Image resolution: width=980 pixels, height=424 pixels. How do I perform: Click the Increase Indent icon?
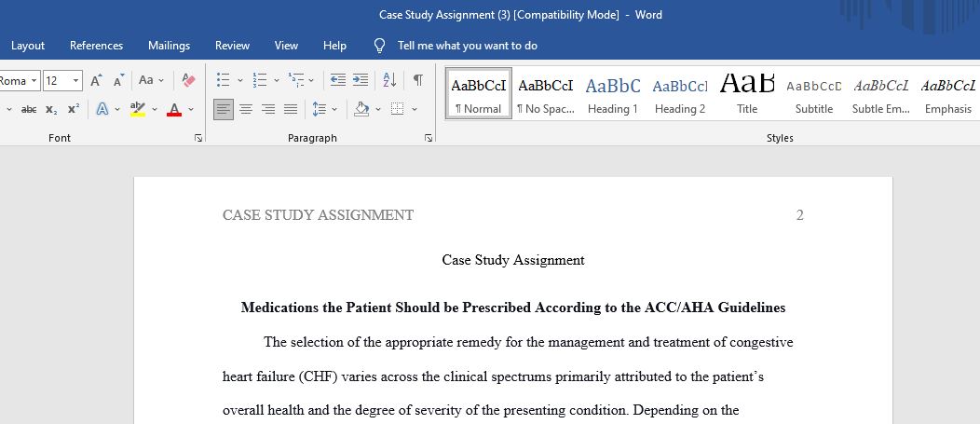point(360,80)
